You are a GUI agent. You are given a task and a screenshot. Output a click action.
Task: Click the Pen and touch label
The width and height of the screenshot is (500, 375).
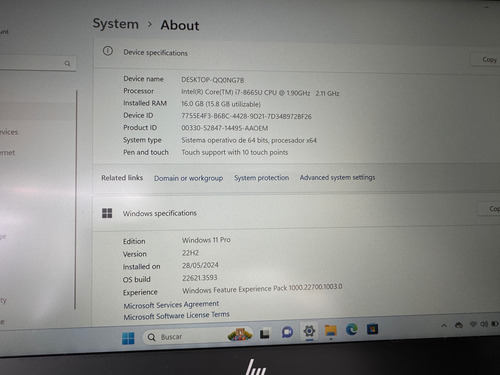(x=146, y=152)
